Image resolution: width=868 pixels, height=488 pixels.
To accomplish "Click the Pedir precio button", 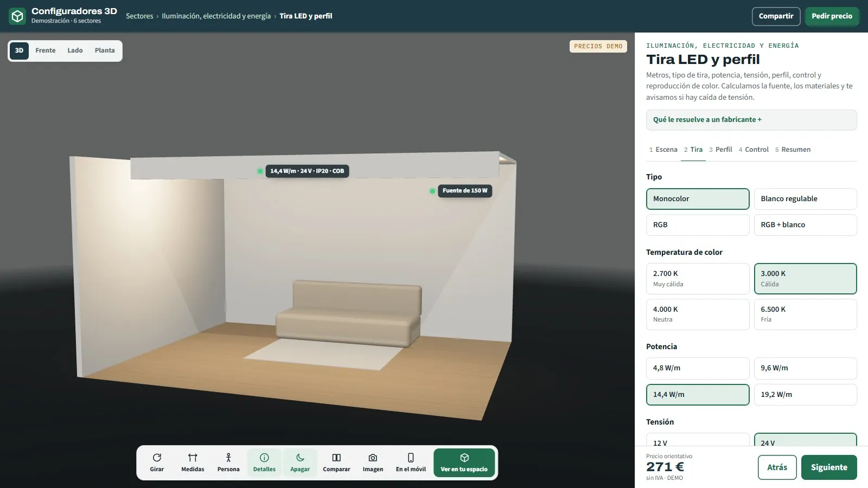I will pyautogui.click(x=832, y=16).
